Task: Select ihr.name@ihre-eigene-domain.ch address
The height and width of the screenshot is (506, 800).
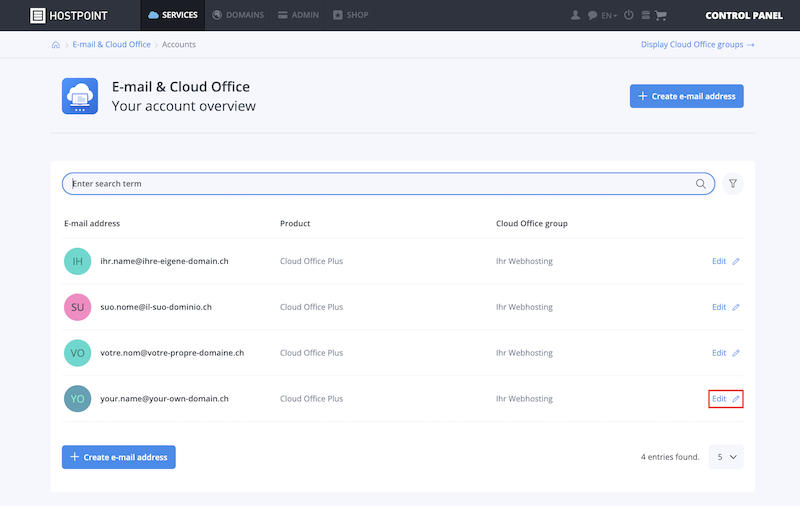Action: point(164,261)
